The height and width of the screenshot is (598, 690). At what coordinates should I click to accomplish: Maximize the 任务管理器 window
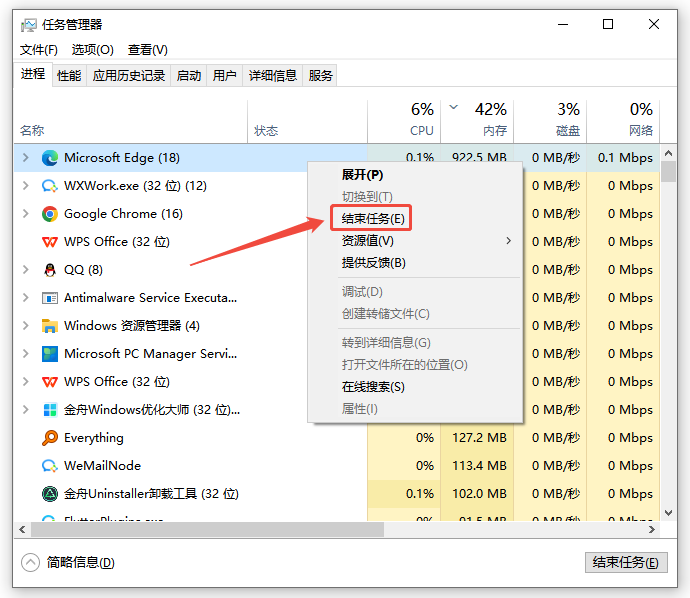608,24
